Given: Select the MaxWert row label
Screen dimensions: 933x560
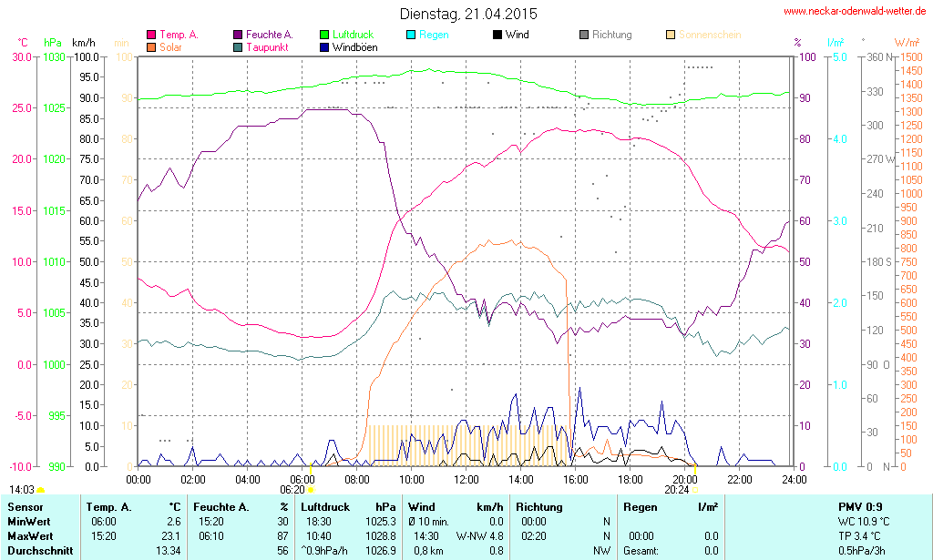Looking at the screenshot, I should (x=30, y=535).
